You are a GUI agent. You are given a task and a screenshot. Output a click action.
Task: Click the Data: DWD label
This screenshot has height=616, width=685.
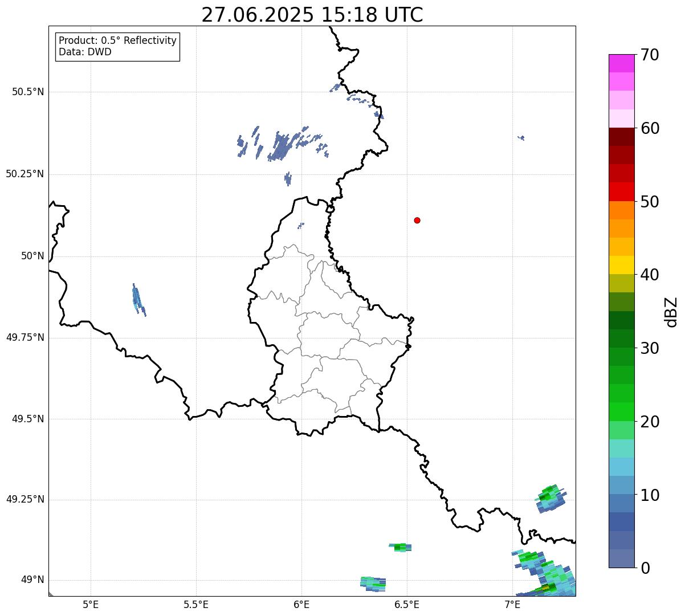pyautogui.click(x=85, y=52)
